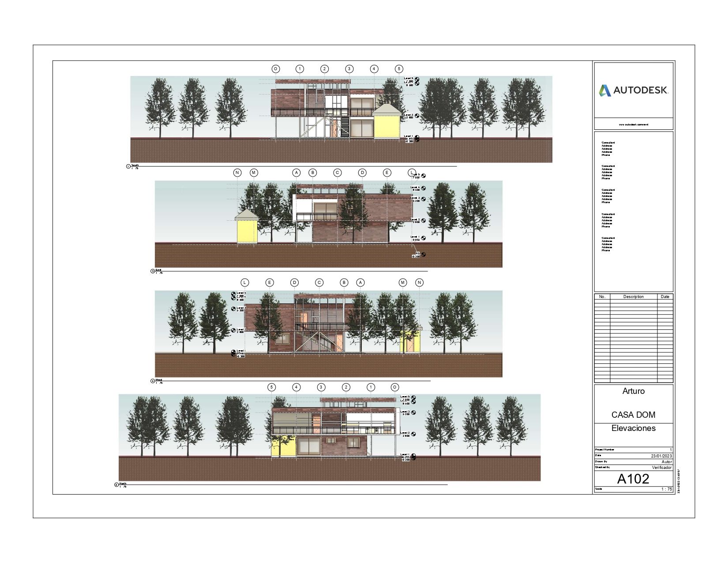The image size is (728, 563).
Task: Click the last Consultant address block
Action: (608, 244)
